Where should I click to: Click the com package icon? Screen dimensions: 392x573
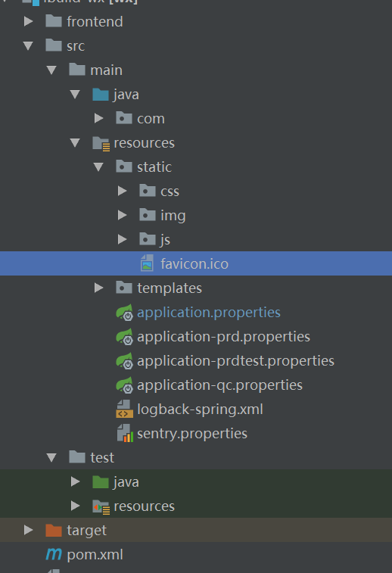(124, 118)
